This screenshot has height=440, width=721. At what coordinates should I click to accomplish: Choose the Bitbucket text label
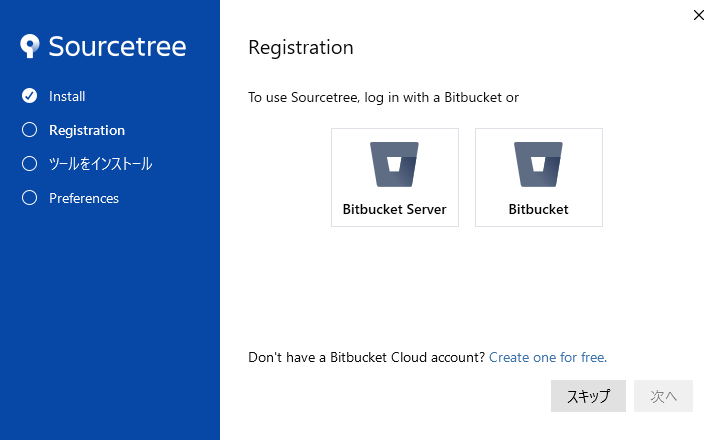(538, 209)
